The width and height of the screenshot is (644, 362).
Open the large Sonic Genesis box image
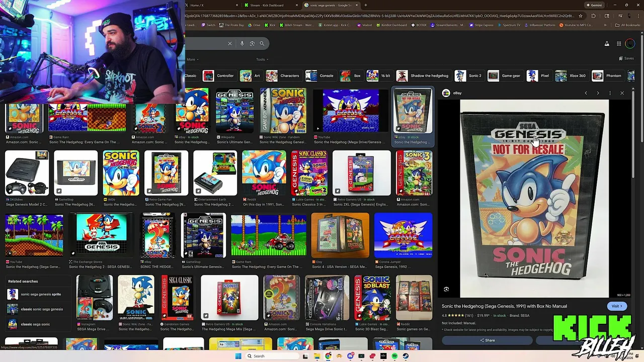pyautogui.click(x=534, y=199)
